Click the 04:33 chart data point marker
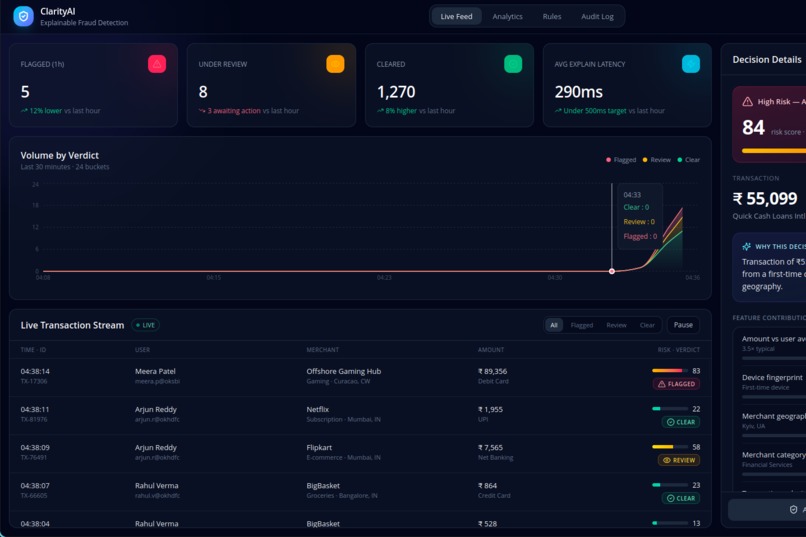Screen dimensions: 806x537 tap(612, 271)
